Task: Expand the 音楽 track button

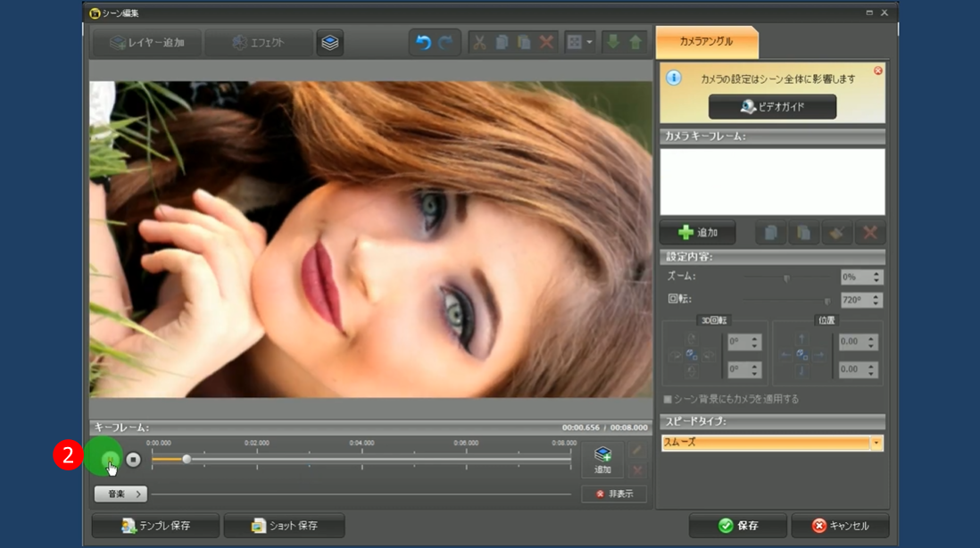Action: (121, 494)
